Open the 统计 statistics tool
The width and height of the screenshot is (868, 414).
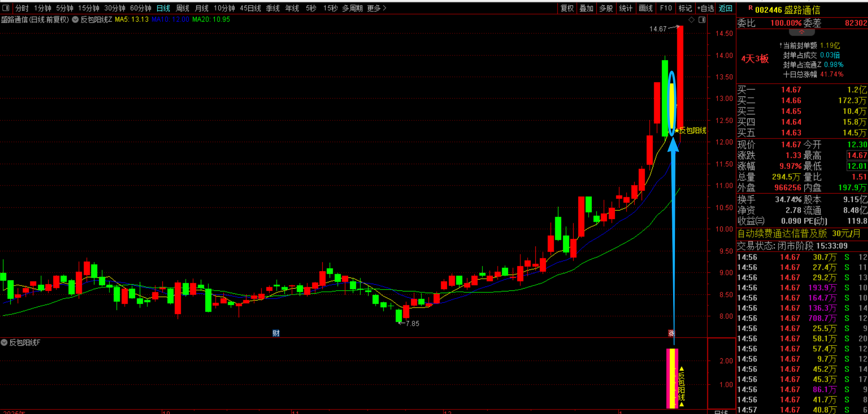pyautogui.click(x=626, y=8)
